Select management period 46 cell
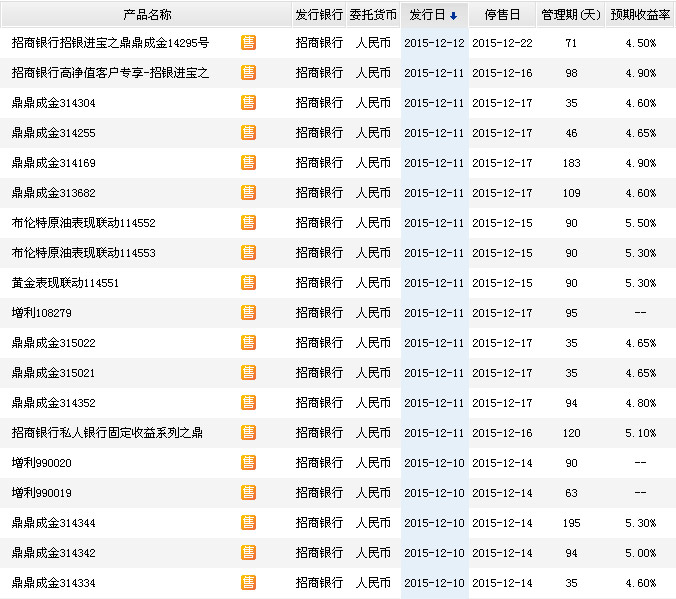This screenshot has width=676, height=599. point(571,133)
